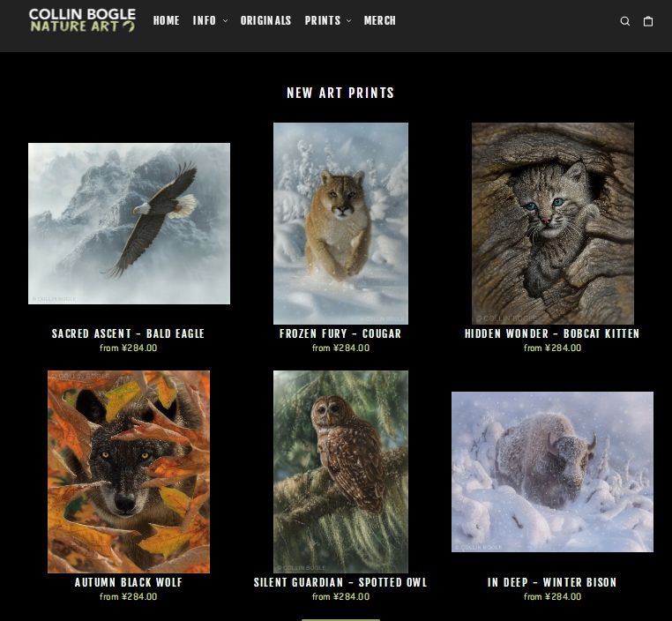
Task: Open the search icon in header
Action: point(625,21)
